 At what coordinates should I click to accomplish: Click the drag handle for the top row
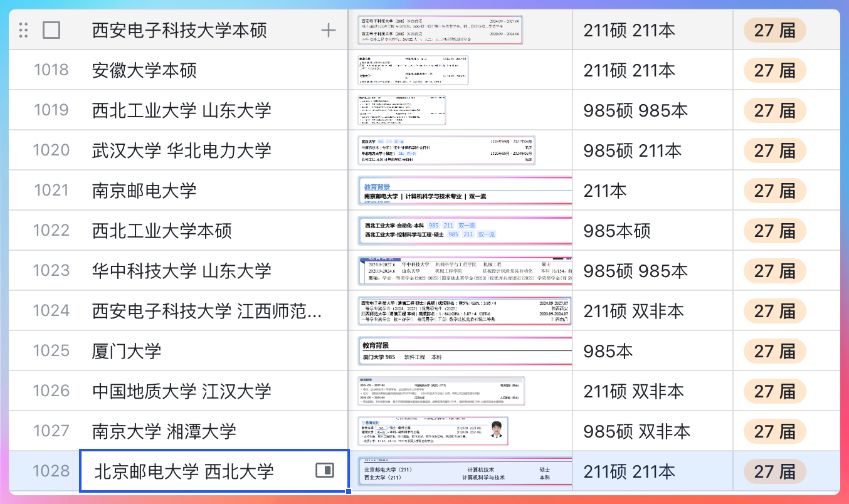(x=24, y=30)
